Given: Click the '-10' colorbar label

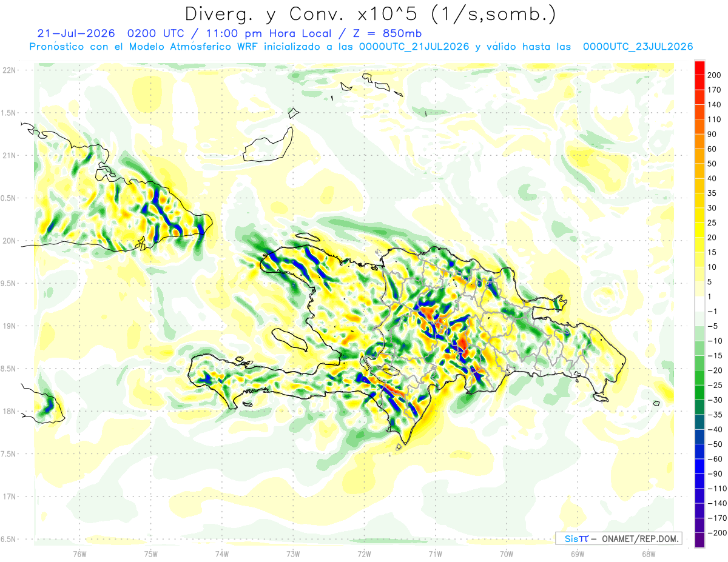Looking at the screenshot, I should 715,341.
